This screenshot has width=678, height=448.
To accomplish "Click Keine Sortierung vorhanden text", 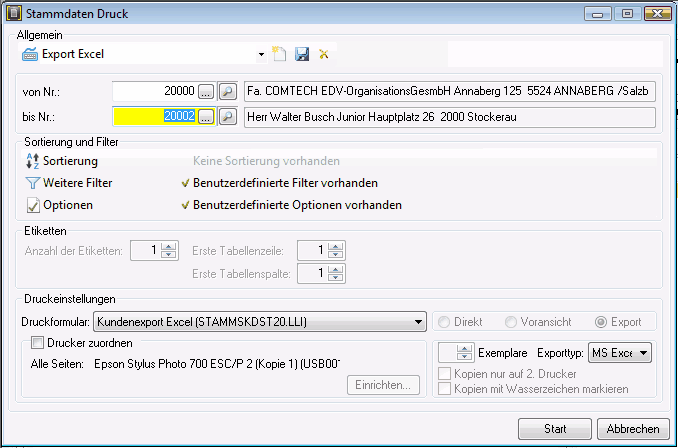I will click(x=266, y=161).
